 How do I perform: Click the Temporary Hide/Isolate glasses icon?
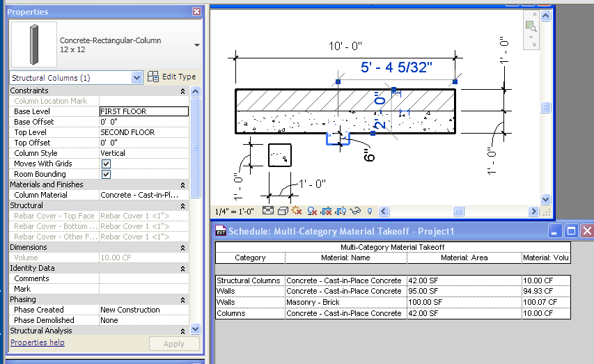(x=355, y=211)
